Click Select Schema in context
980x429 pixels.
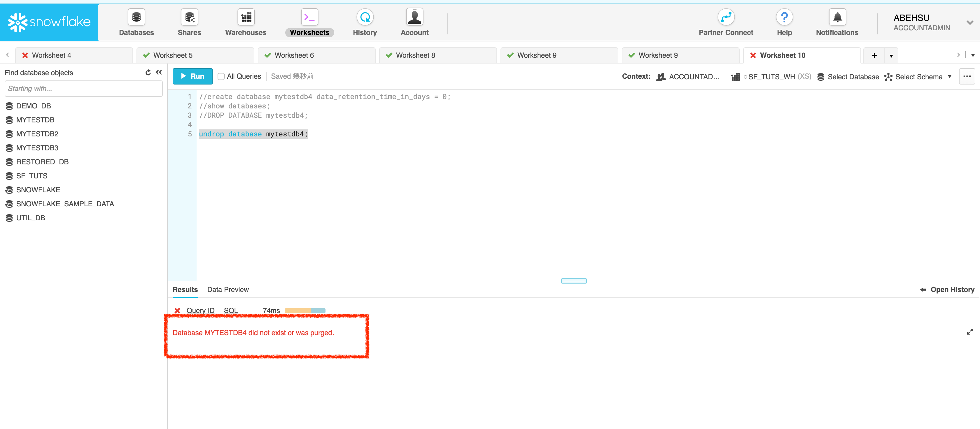pos(919,77)
